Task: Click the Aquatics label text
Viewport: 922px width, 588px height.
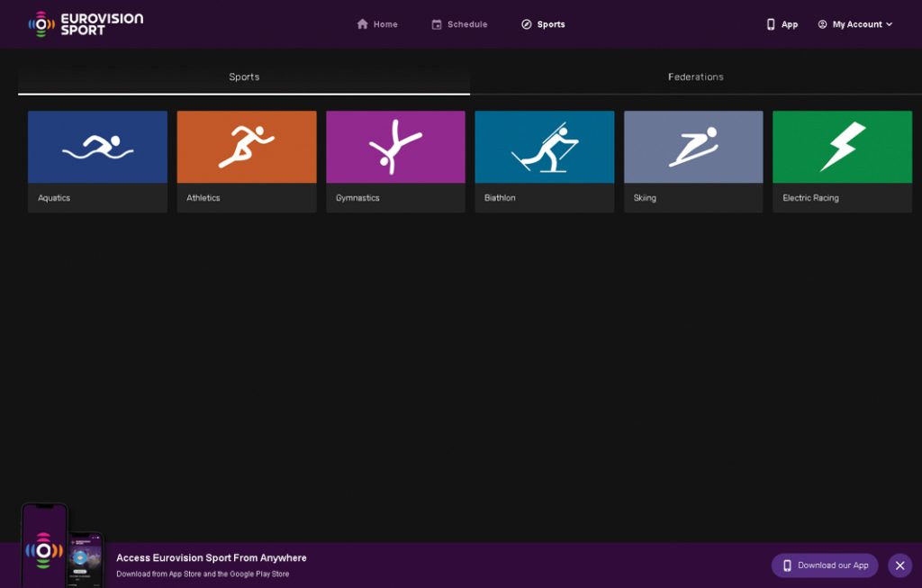Action: (54, 198)
